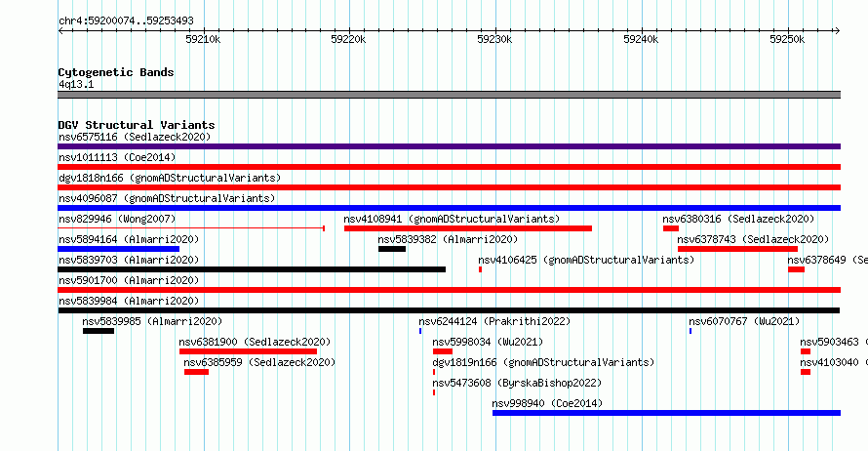868x451 pixels.
Task: Open nsv5998034 (Wu2021) label
Action: (x=488, y=342)
